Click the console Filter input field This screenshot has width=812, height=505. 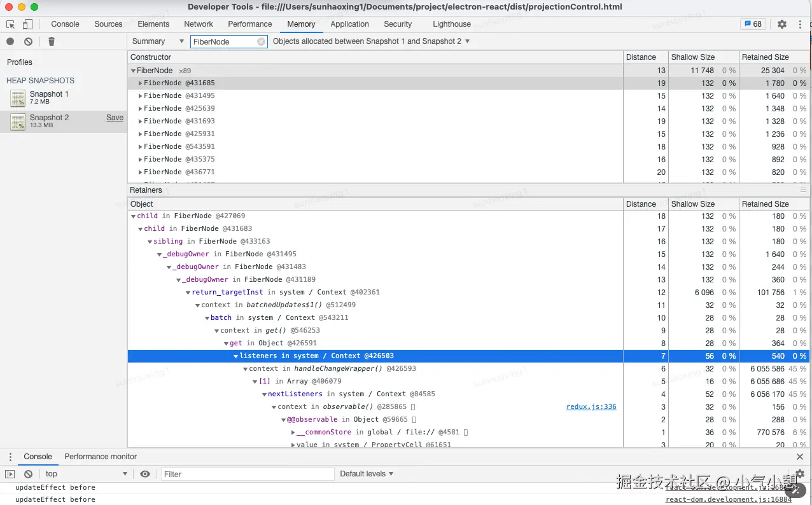[247, 474]
